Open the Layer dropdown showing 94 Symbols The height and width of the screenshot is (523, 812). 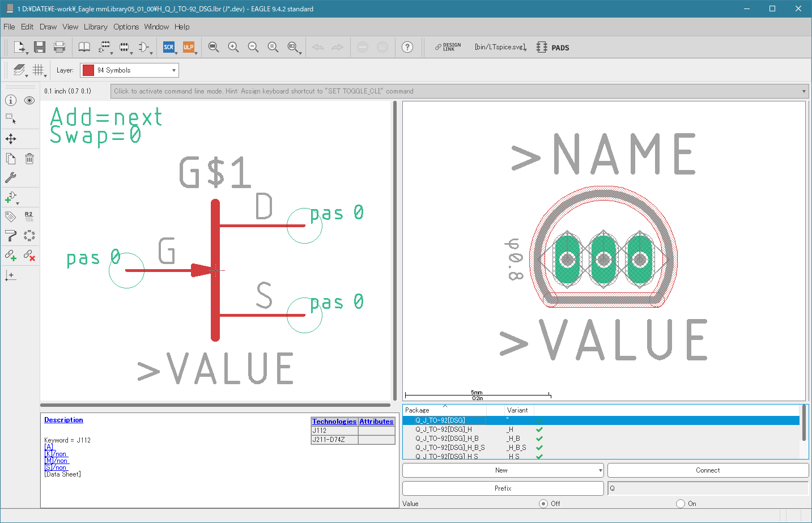[129, 70]
